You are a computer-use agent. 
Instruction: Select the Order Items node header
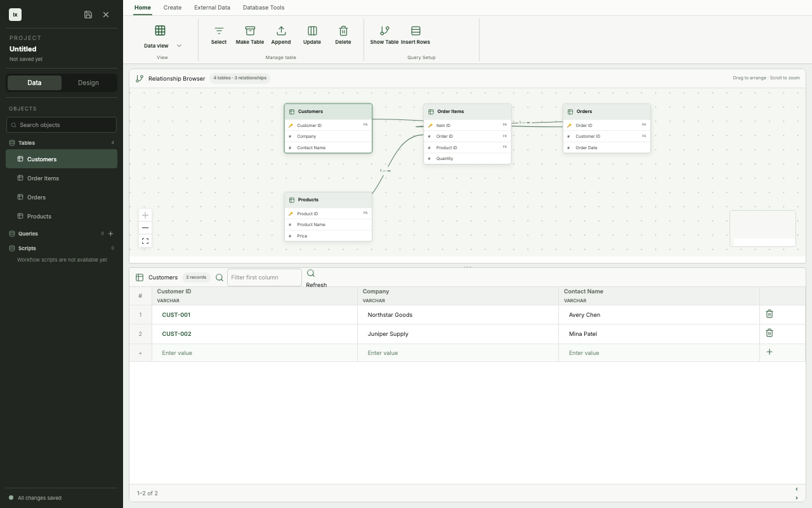coord(468,112)
